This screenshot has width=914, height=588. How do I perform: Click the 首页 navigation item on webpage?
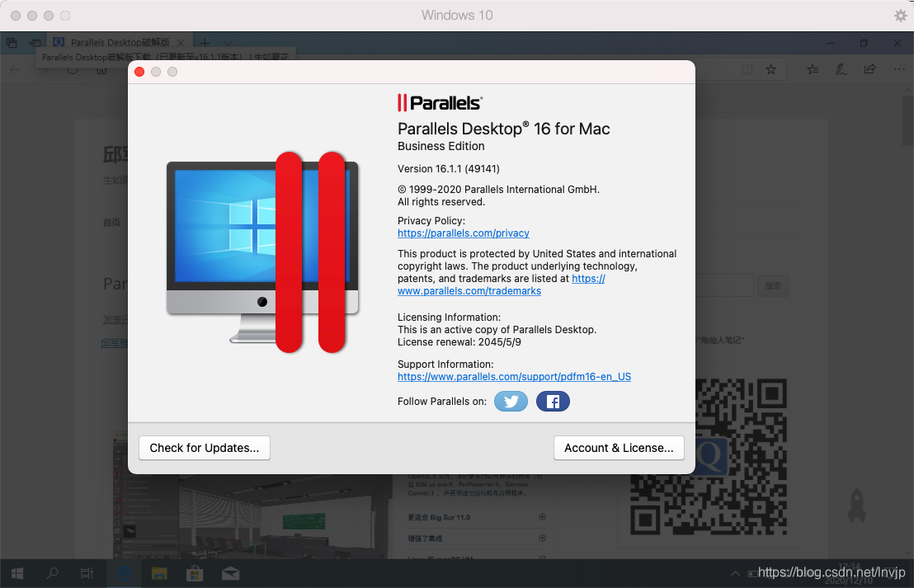click(112, 222)
